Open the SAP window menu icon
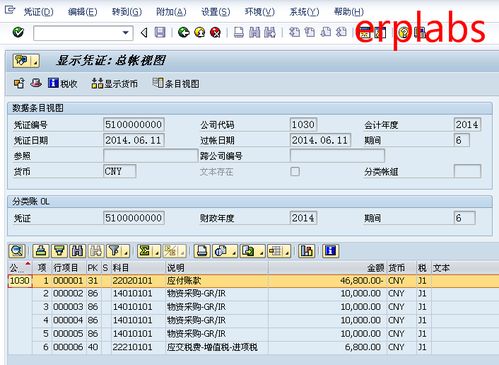 tap(10, 11)
